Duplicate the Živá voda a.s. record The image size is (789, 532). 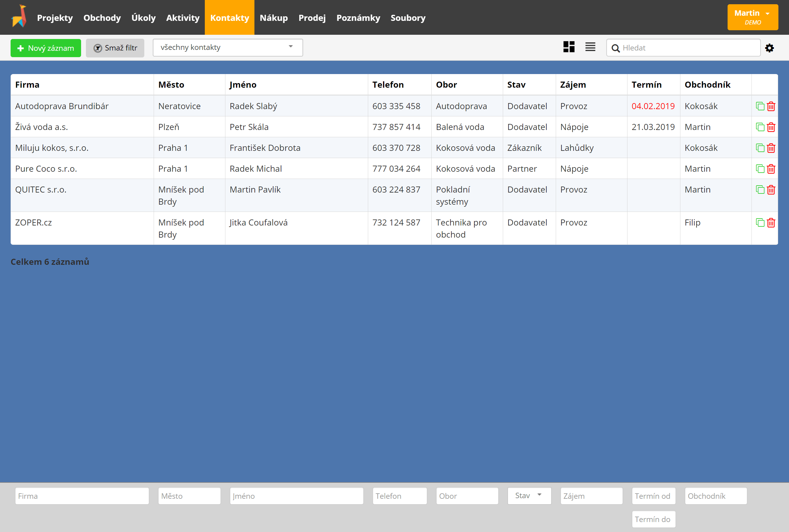[x=760, y=127]
